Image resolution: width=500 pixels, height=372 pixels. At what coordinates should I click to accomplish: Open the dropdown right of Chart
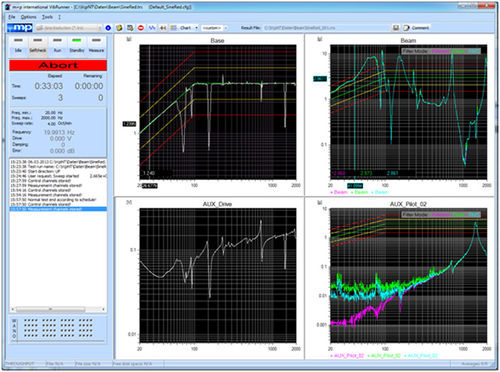(x=225, y=28)
